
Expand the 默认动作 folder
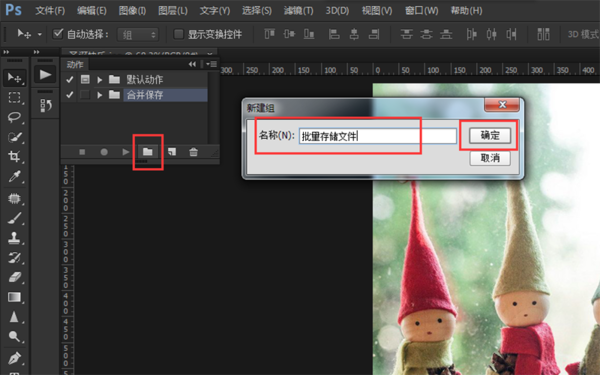[x=99, y=80]
